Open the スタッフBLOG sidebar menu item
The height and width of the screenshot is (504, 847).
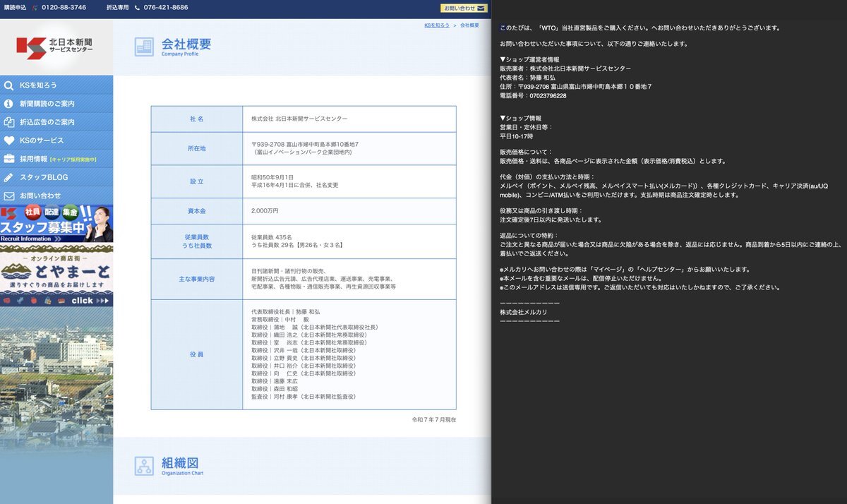click(x=56, y=177)
